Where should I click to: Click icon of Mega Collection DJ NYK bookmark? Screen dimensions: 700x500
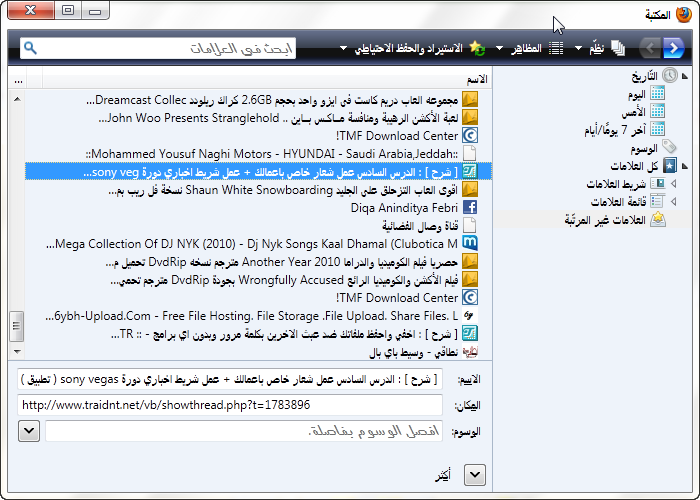470,243
